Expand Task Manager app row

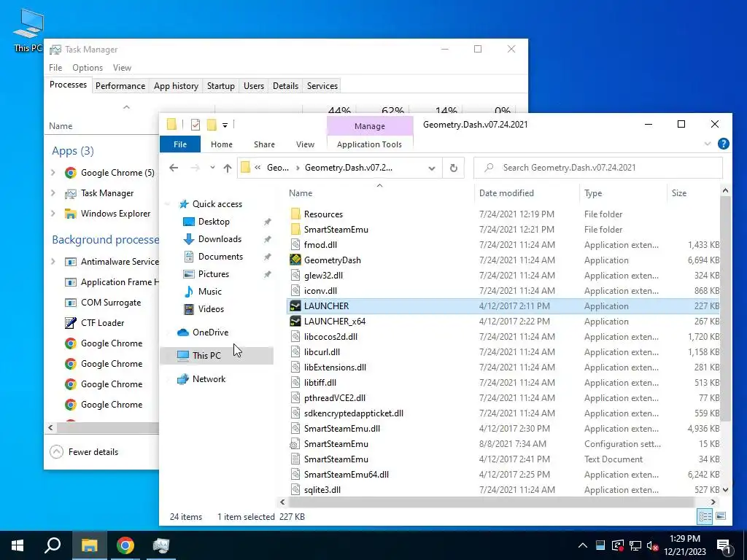53,192
